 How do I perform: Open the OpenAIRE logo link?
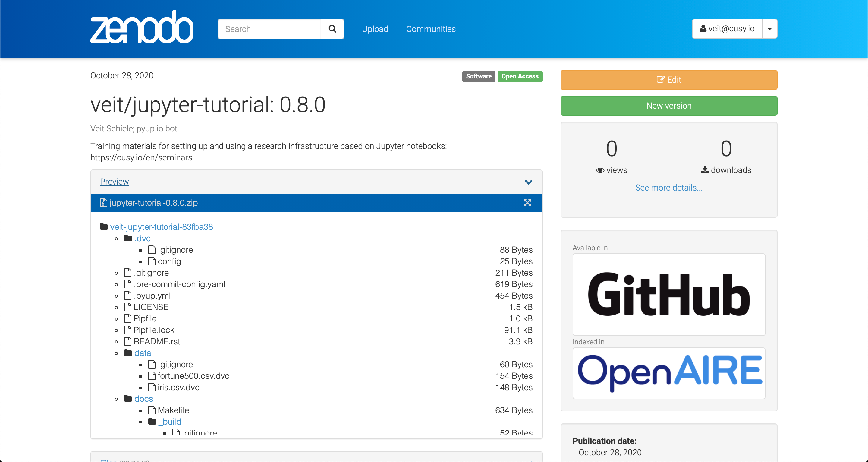point(669,373)
